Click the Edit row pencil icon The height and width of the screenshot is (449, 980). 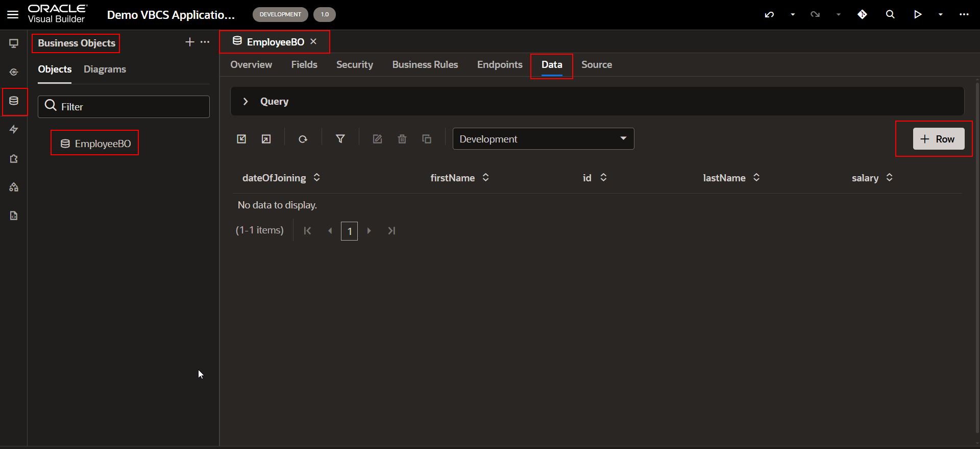point(377,139)
